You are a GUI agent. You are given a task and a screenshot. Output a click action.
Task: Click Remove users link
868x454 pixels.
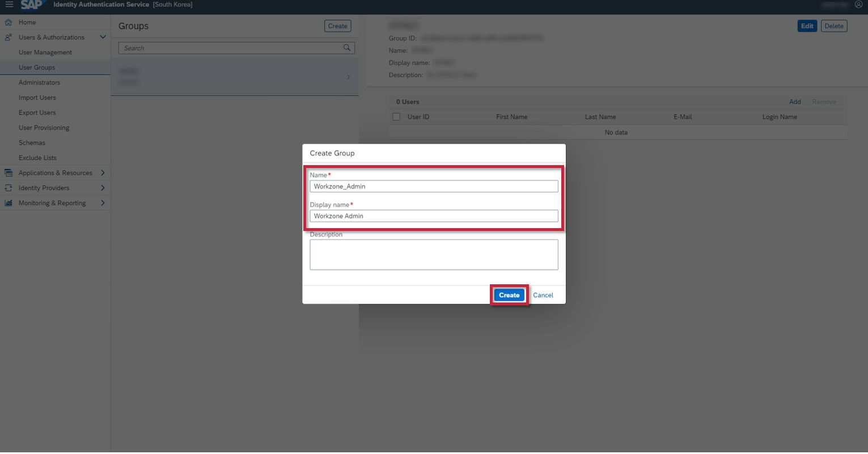click(x=824, y=102)
